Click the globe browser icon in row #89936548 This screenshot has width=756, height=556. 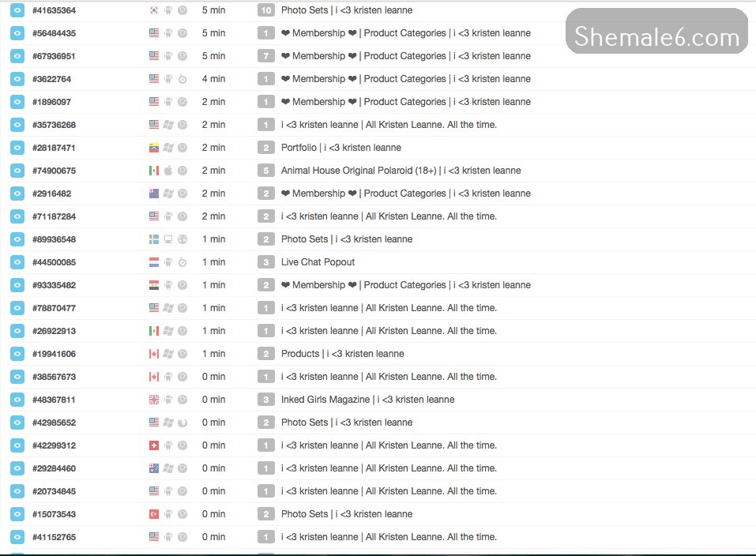182,239
